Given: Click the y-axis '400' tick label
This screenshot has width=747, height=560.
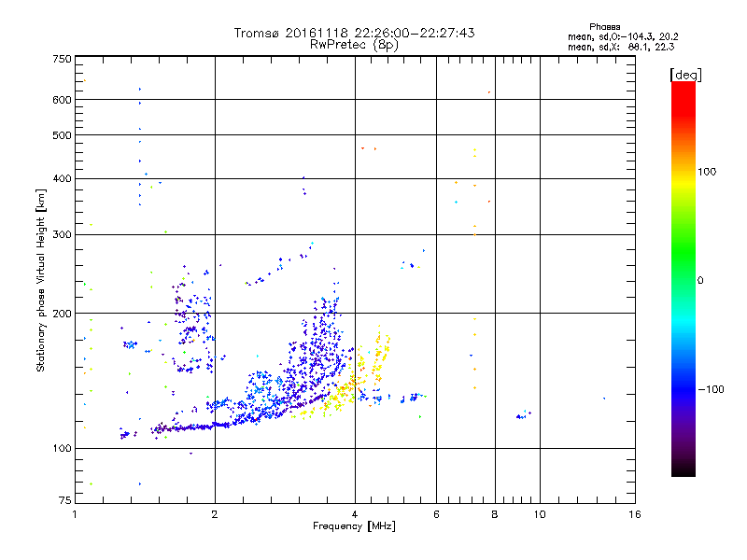Looking at the screenshot, I should pyautogui.click(x=62, y=179).
